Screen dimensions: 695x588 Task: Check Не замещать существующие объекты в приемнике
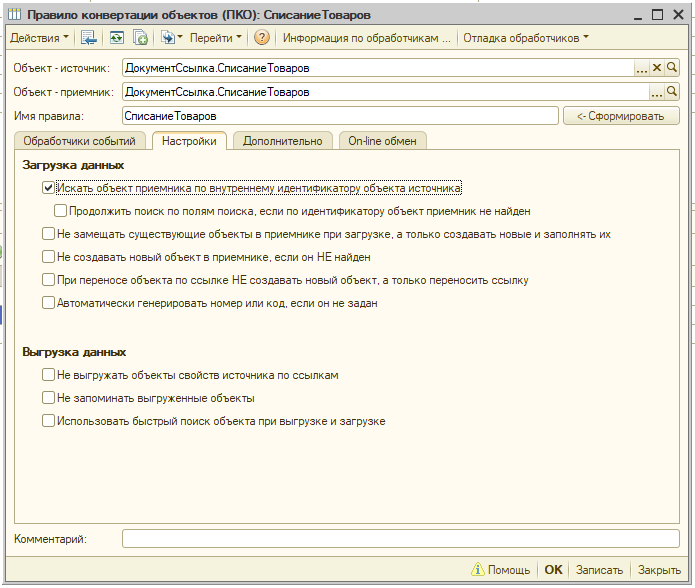click(48, 234)
